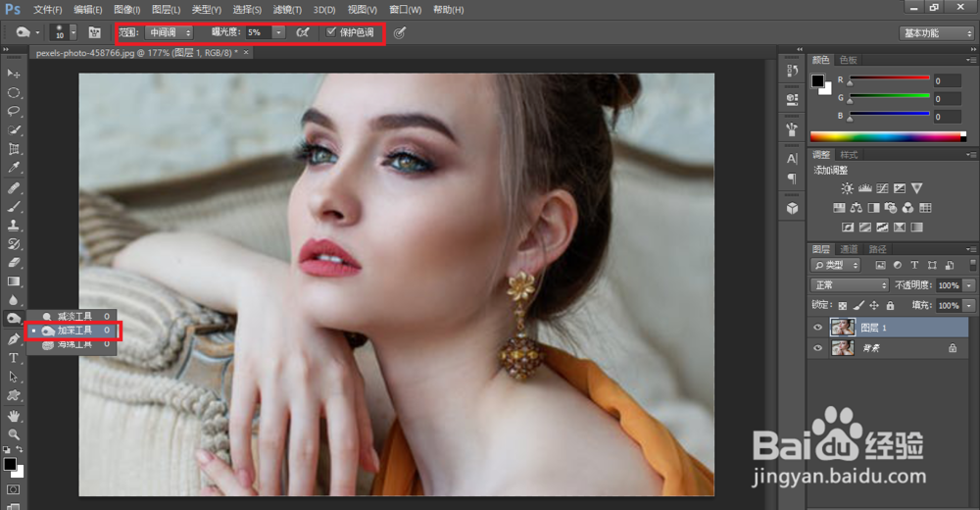Select the Blur tool

pos(13,300)
